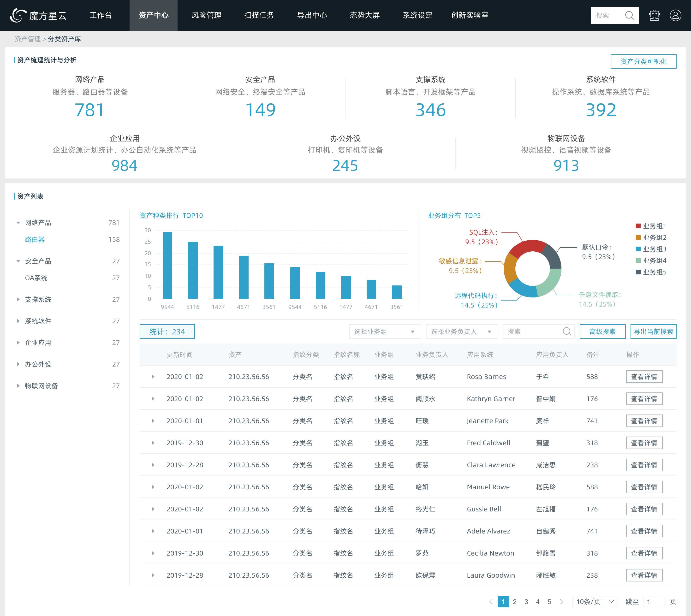Image resolution: width=691 pixels, height=616 pixels.
Task: Open the 扫描任务 menu tab
Action: (x=259, y=15)
